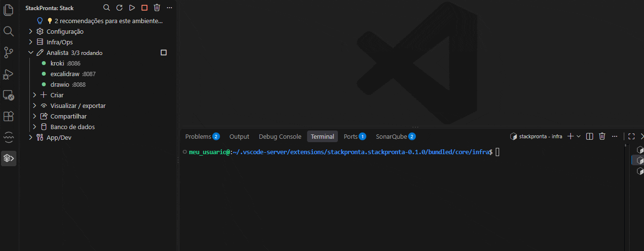Open Source Control view in activity bar
The width and height of the screenshot is (644, 251).
click(8, 53)
